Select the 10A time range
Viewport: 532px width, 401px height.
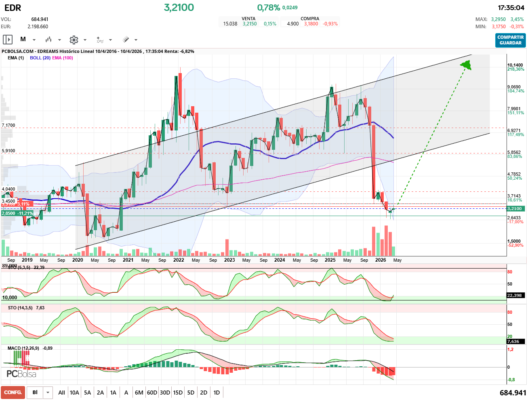click(74, 393)
